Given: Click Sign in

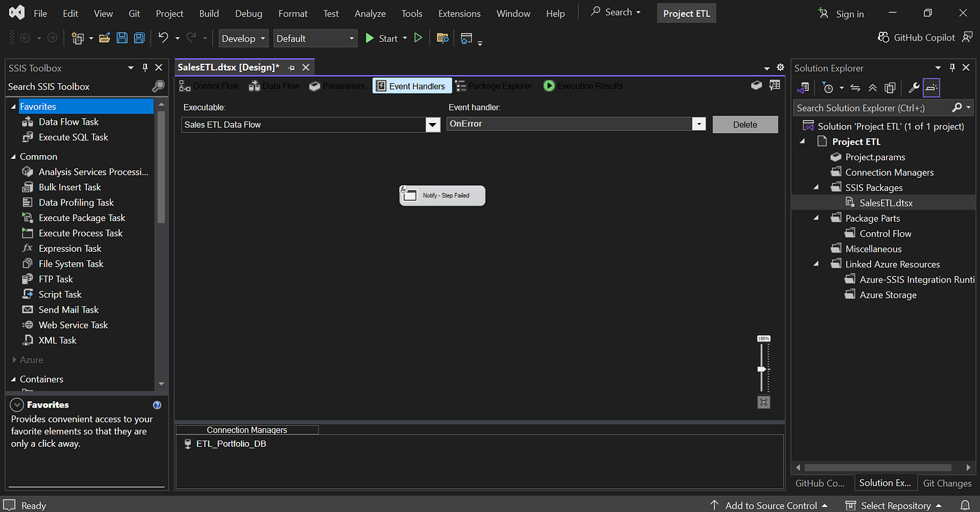Looking at the screenshot, I should [841, 13].
